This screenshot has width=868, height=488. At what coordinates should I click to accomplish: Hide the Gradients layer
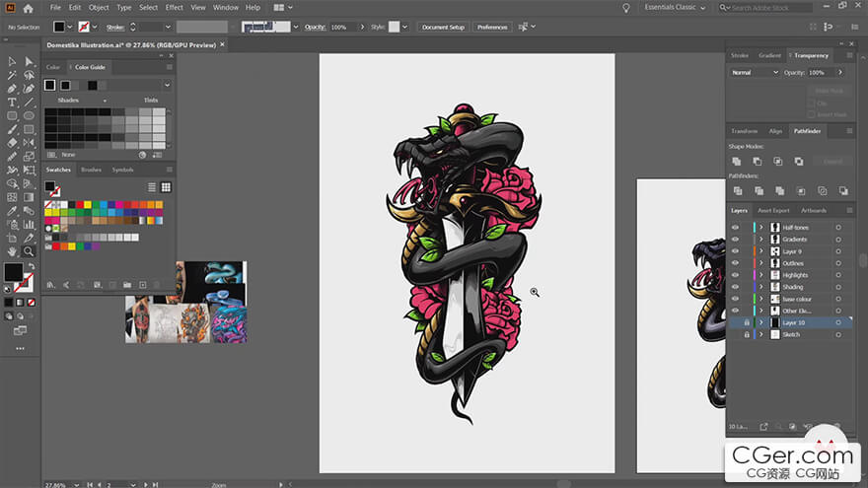(x=735, y=239)
